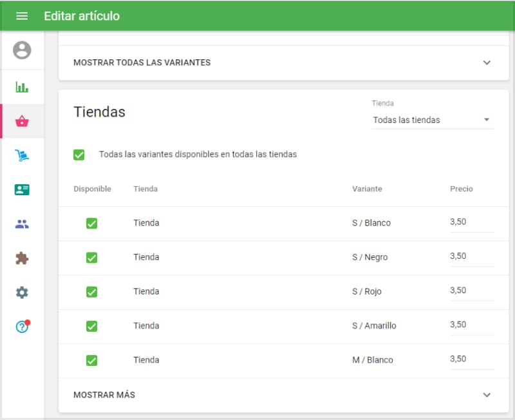The height and width of the screenshot is (420, 515).
Task: Select the Precio column header
Action: point(461,189)
